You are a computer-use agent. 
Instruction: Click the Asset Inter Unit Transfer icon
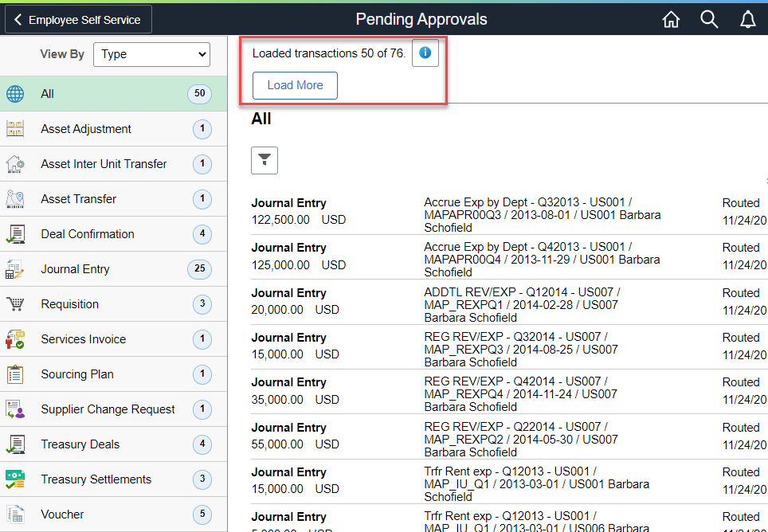coord(15,164)
